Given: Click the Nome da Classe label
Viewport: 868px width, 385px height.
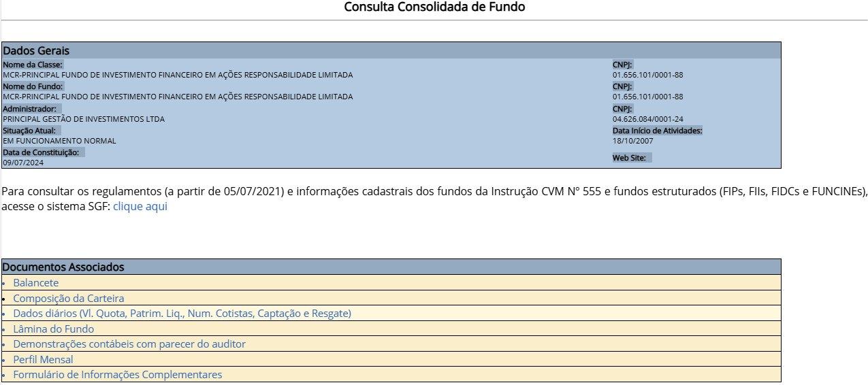Looking at the screenshot, I should tap(33, 65).
